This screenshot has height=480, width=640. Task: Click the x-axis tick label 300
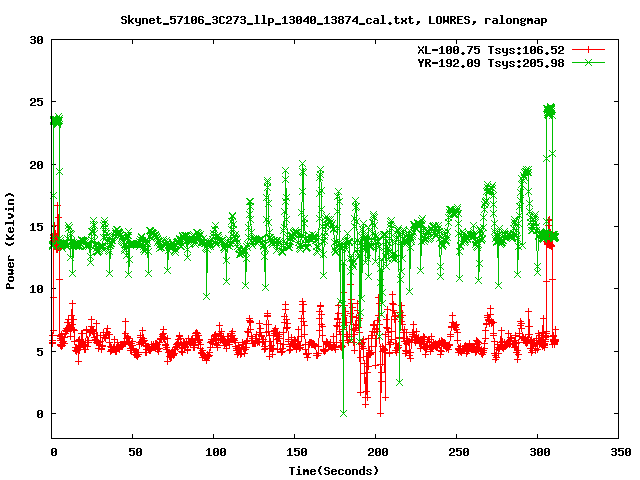[x=540, y=452]
